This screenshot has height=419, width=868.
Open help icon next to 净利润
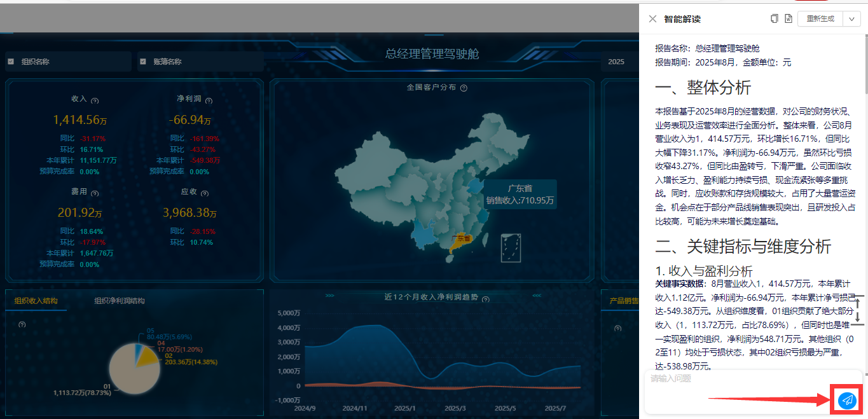coord(209,100)
